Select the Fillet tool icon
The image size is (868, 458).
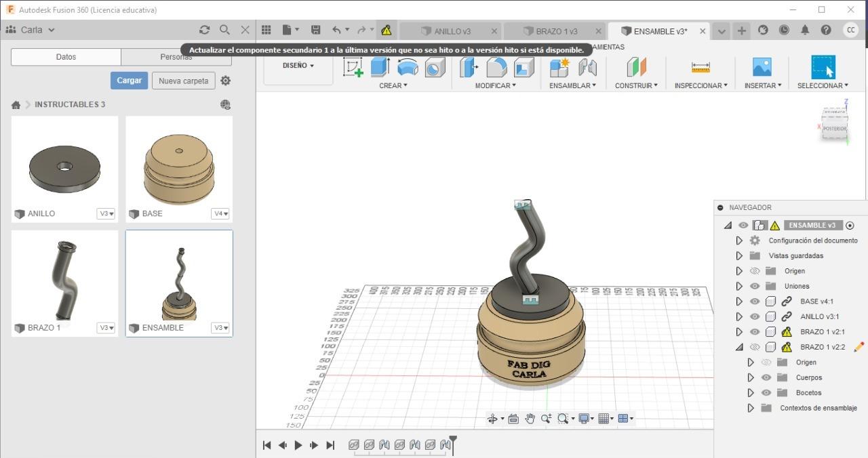pos(496,67)
